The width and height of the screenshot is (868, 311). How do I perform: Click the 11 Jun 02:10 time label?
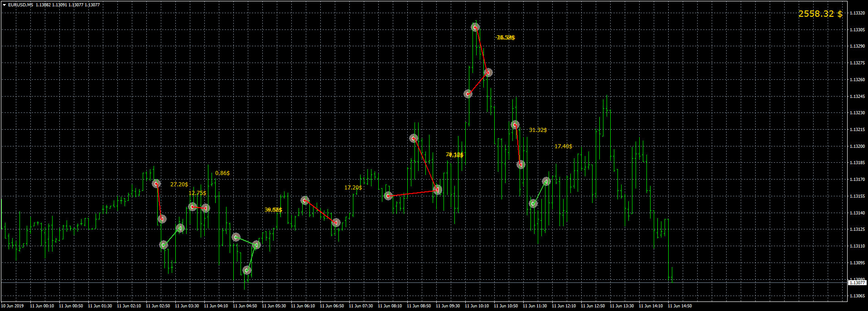(x=129, y=306)
